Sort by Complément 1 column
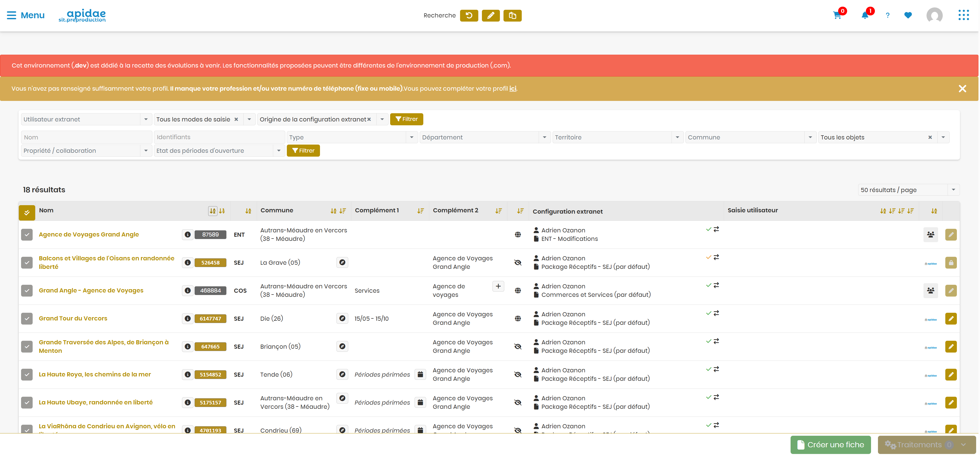 [x=420, y=211]
